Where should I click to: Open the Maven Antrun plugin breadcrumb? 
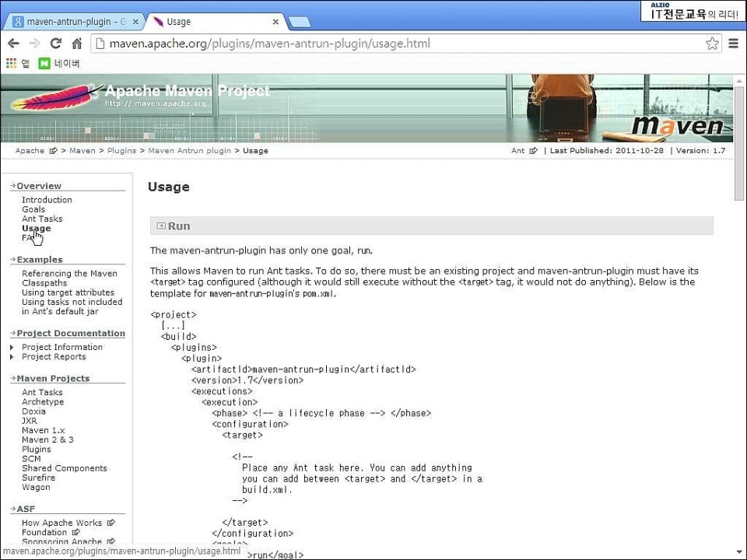pyautogui.click(x=189, y=150)
